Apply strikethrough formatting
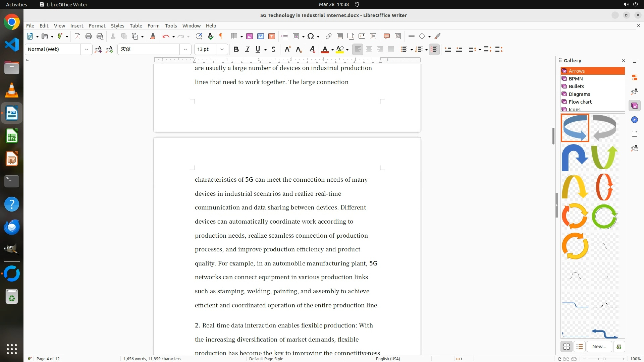644x362 pixels. [x=273, y=50]
